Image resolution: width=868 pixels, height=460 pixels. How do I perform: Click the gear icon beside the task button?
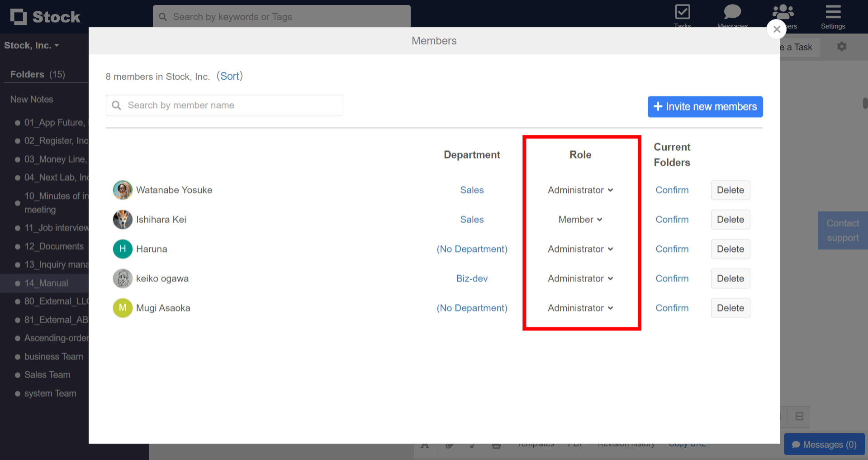click(841, 47)
